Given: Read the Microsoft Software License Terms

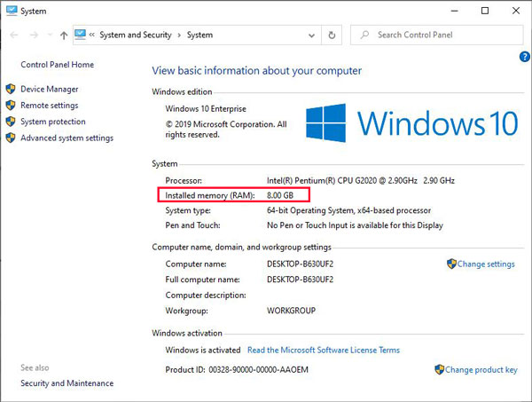Looking at the screenshot, I should [324, 350].
